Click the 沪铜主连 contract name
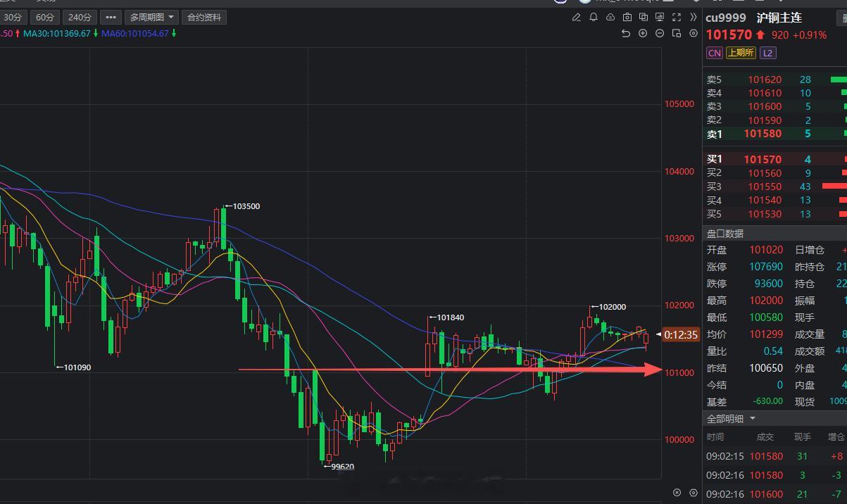Viewport: 847px width, 504px height. click(779, 18)
